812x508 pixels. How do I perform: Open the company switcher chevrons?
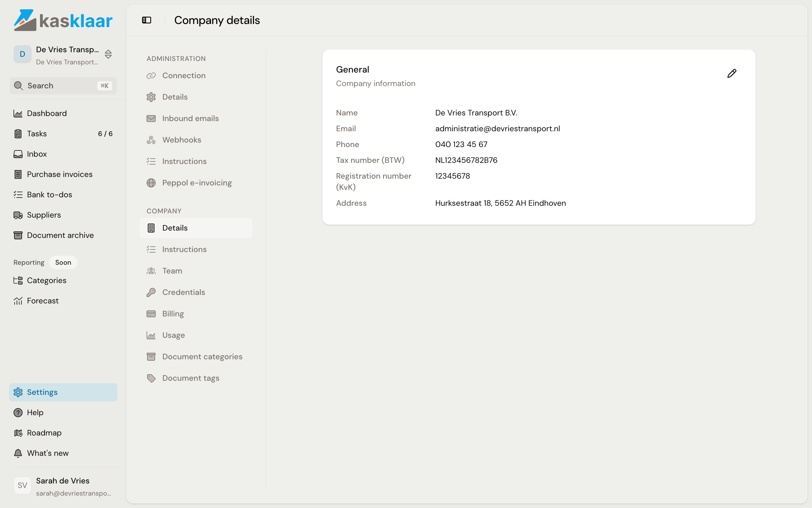pos(108,54)
